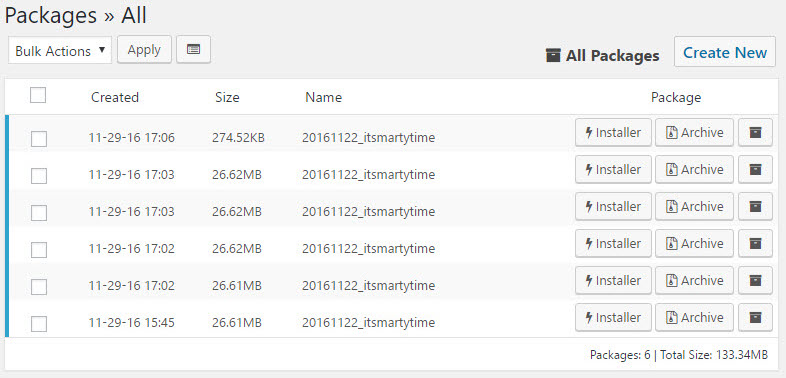Open details icon for 17:02 26.61MB package
Image resolution: width=786 pixels, height=378 pixels.
pos(755,280)
